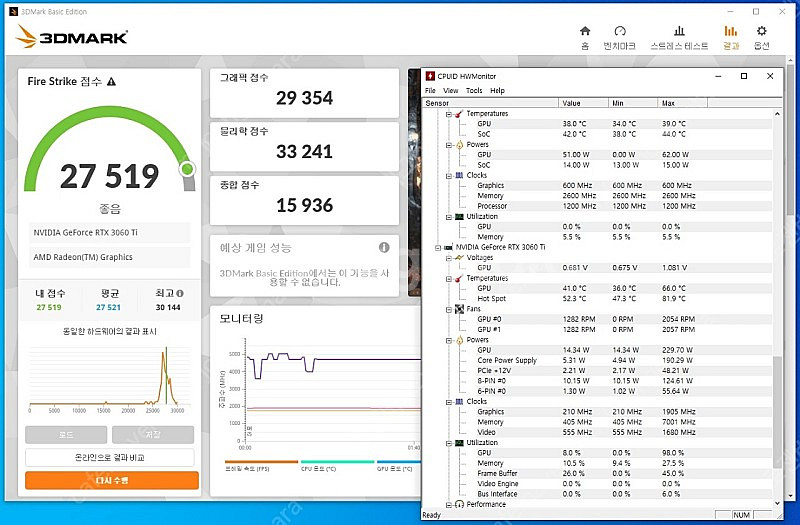
Task: Click the physics score 33 241
Action: click(x=304, y=152)
